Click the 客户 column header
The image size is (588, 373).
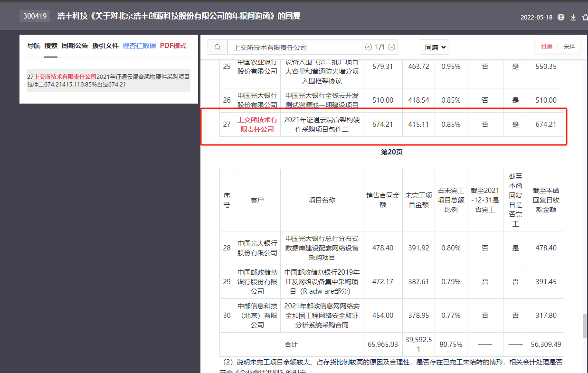click(257, 200)
